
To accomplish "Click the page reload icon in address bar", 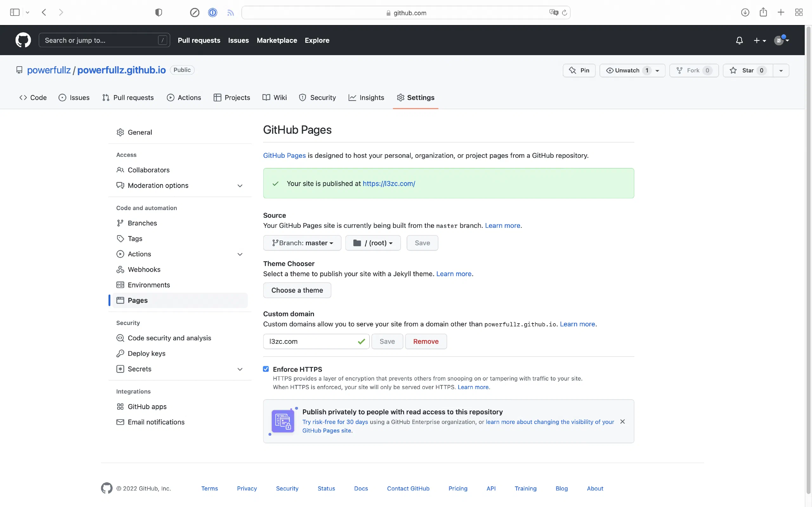I will [x=565, y=13].
